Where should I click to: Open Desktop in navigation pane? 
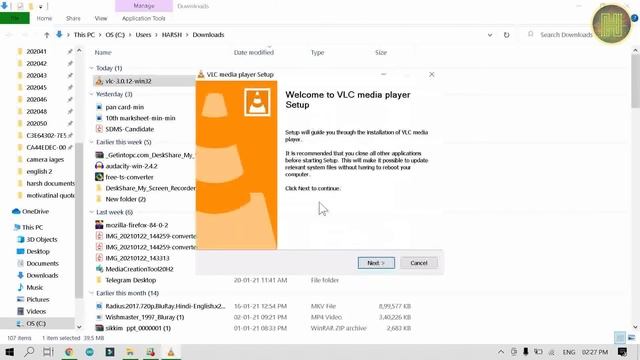pyautogui.click(x=38, y=251)
